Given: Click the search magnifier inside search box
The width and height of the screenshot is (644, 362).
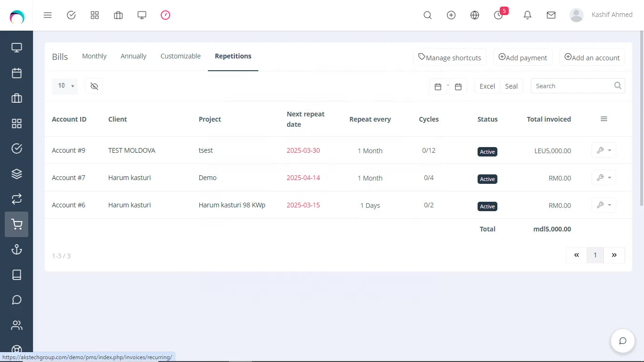Looking at the screenshot, I should [x=618, y=86].
